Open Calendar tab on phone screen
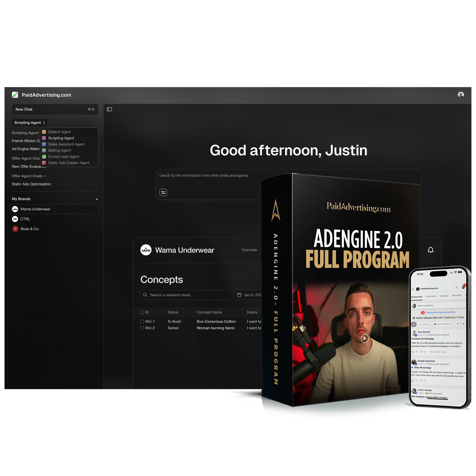This screenshot has width=476, height=476. (444, 296)
